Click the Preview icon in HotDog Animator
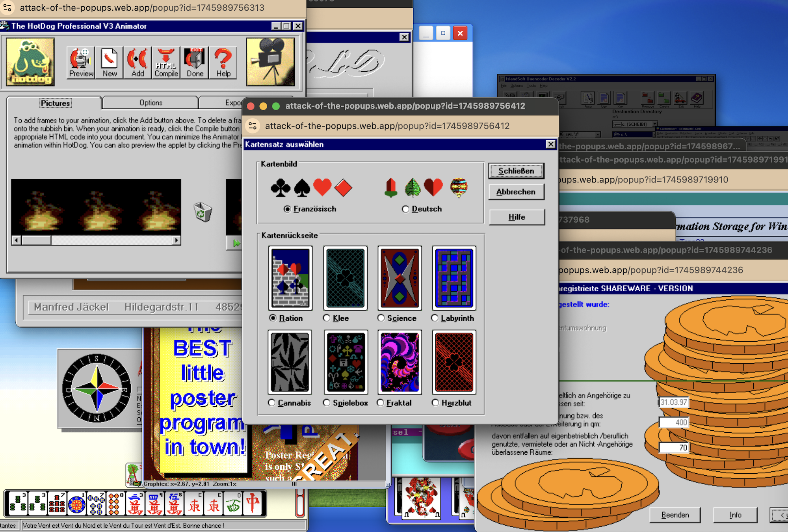788x532 pixels. [x=81, y=63]
